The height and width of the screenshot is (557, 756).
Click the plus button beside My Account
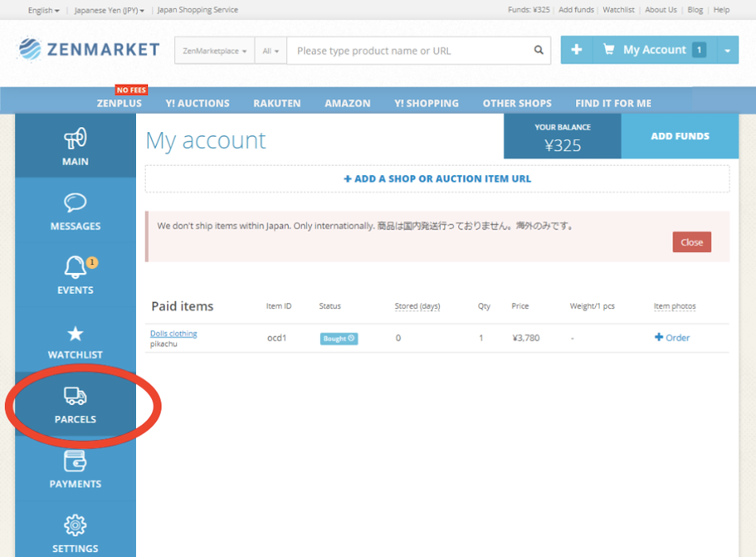[576, 50]
